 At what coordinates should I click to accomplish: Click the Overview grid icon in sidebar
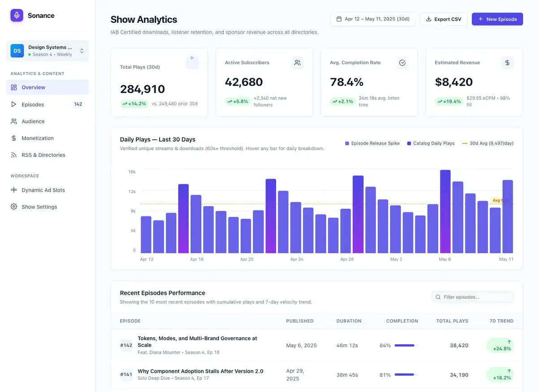(14, 87)
